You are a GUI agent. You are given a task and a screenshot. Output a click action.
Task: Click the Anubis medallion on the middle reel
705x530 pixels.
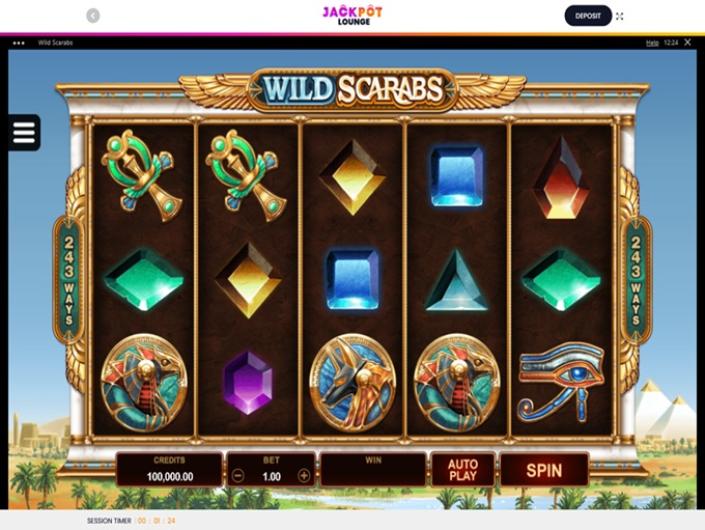(x=353, y=383)
